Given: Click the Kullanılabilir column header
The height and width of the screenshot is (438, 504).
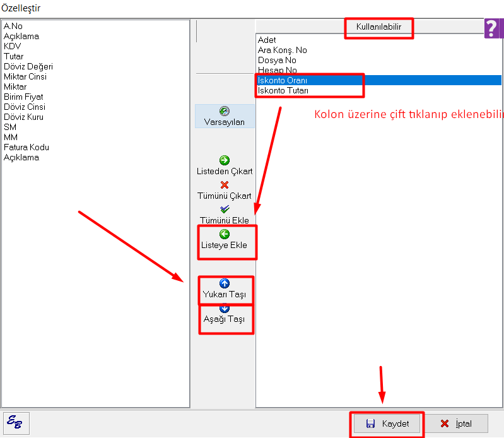Looking at the screenshot, I should [x=378, y=27].
